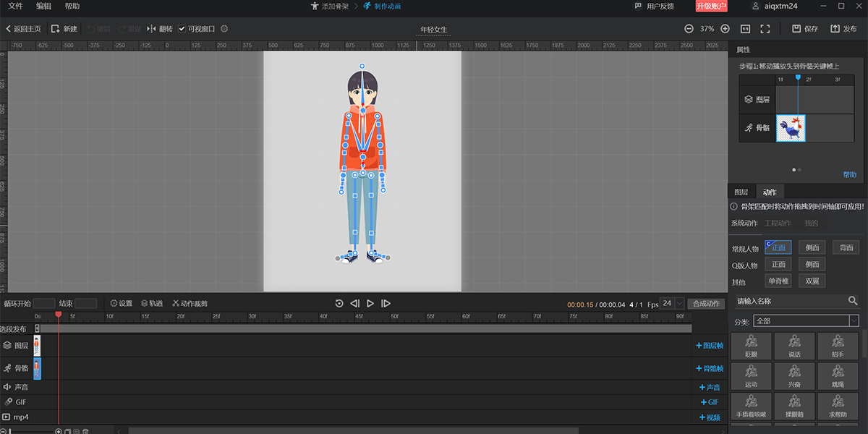Image resolution: width=868 pixels, height=434 pixels.
Task: Toggle the 可视窗口 checkbox
Action: pyautogui.click(x=182, y=29)
